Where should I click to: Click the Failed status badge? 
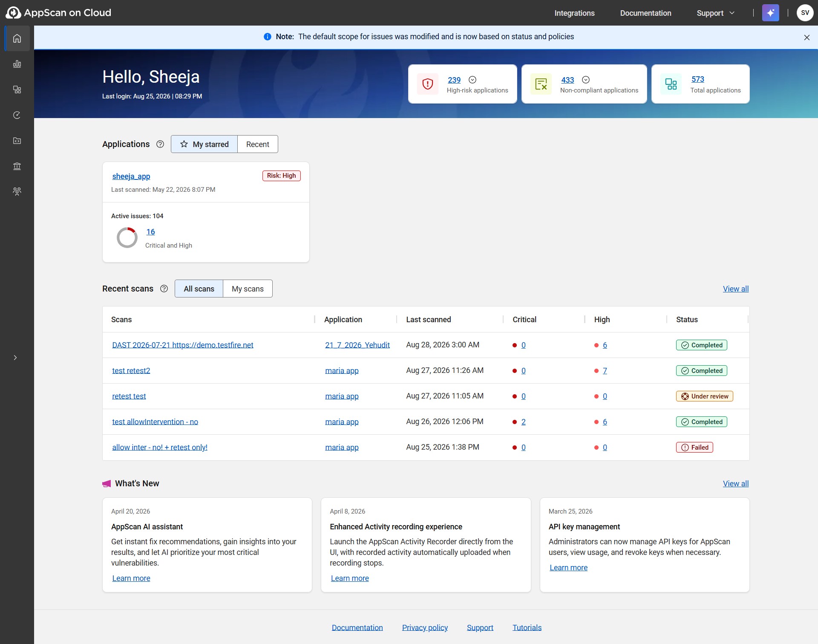694,448
